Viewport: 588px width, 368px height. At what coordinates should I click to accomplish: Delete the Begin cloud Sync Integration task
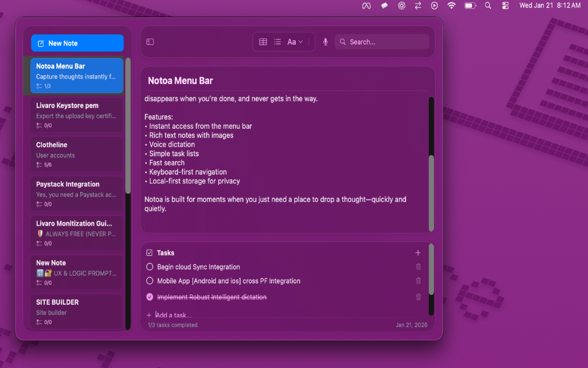click(418, 267)
